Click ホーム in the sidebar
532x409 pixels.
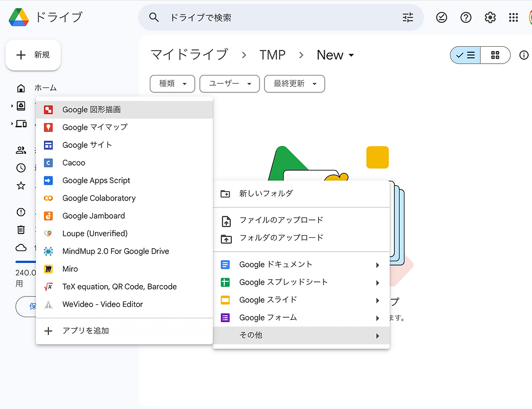46,88
